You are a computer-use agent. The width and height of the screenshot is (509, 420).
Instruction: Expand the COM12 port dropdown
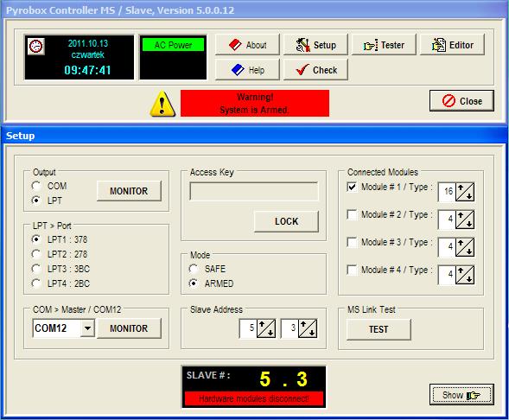87,328
